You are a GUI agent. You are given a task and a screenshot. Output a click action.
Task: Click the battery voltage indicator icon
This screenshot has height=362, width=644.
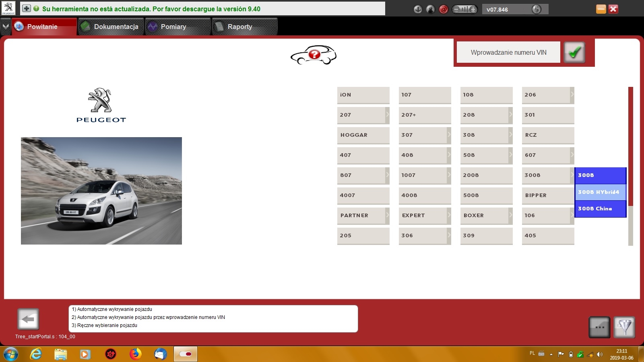click(464, 9)
